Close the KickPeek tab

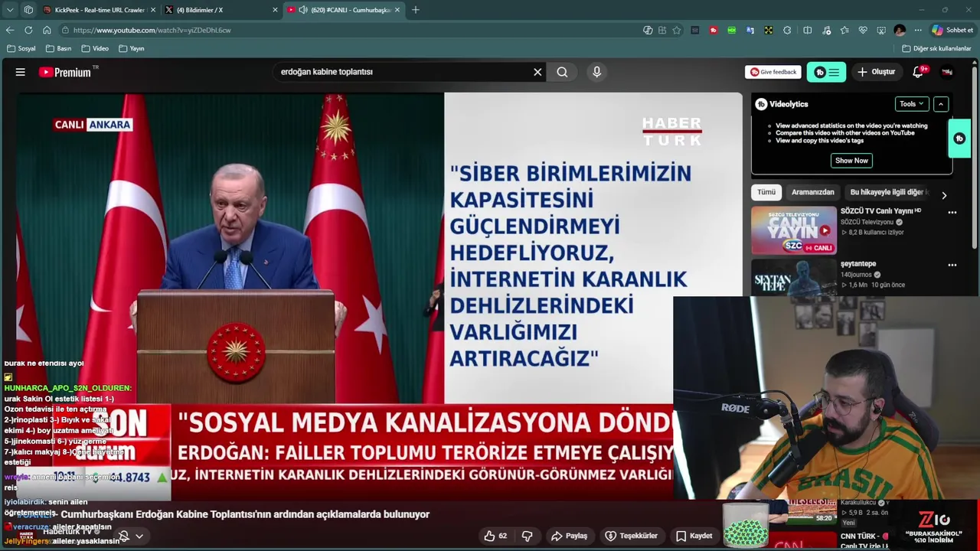tap(152, 10)
